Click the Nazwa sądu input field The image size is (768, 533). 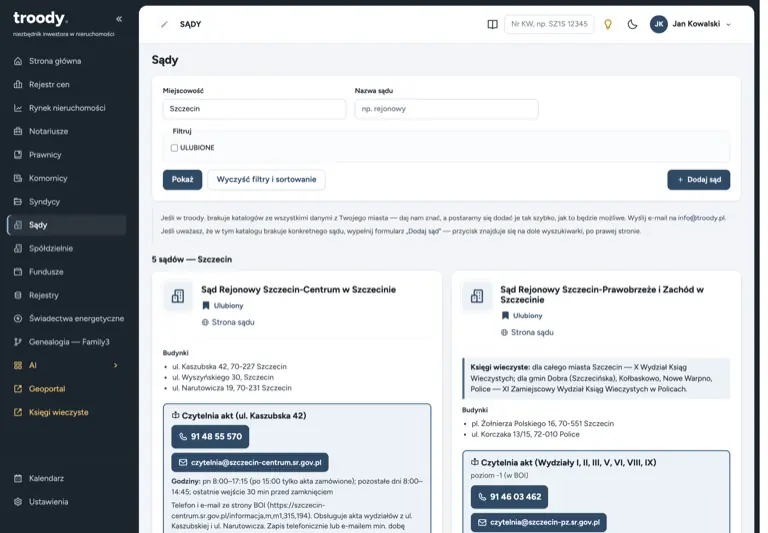[x=446, y=109]
